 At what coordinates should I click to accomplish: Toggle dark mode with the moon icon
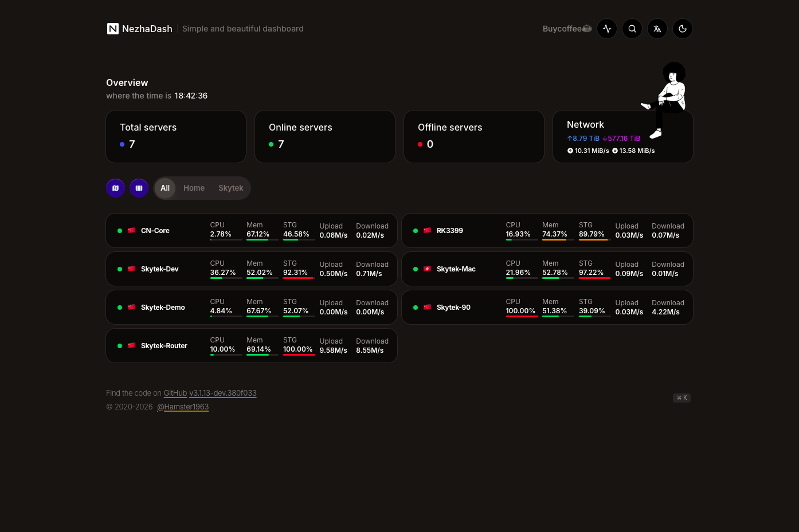pos(683,29)
